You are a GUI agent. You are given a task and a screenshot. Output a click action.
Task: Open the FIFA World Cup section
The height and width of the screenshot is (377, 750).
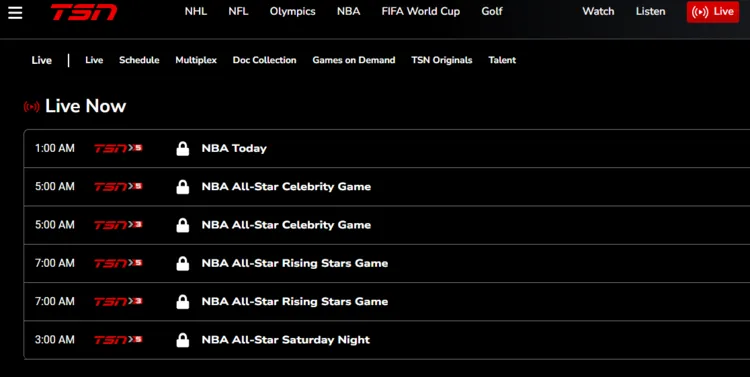[x=421, y=11]
